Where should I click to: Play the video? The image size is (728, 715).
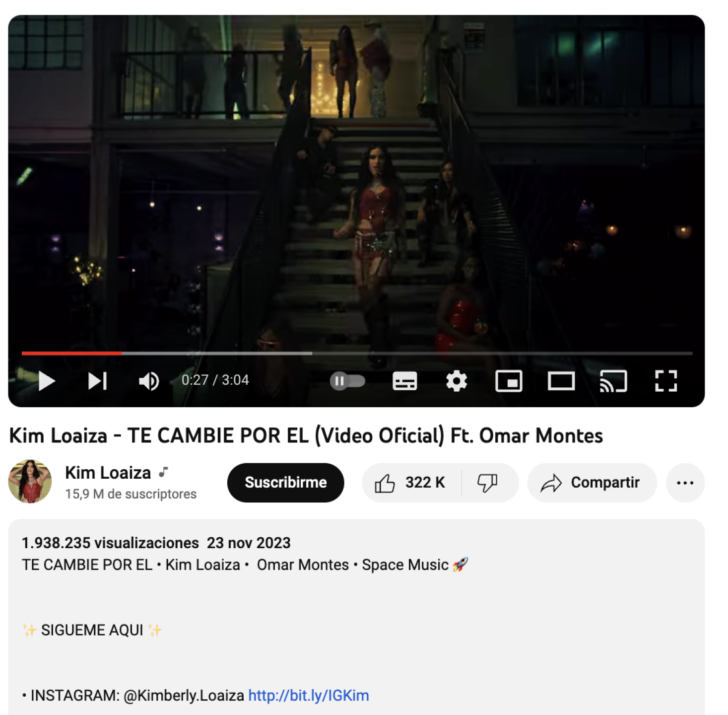tap(47, 381)
